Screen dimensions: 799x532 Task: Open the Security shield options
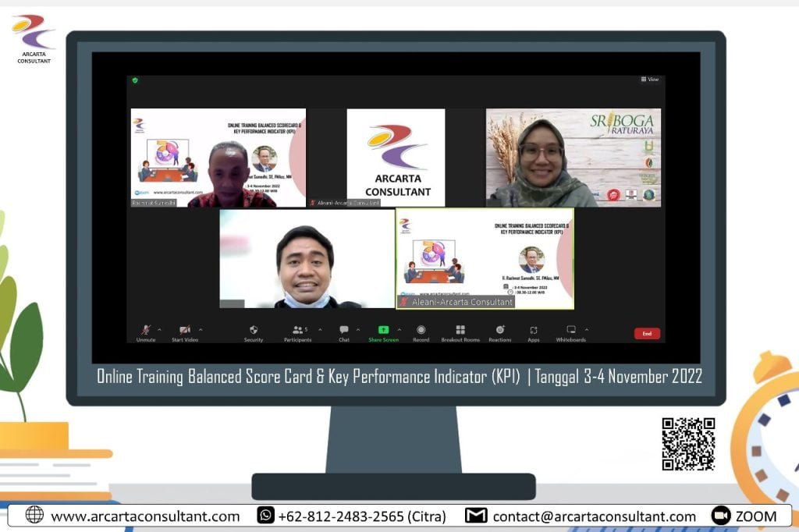253,331
